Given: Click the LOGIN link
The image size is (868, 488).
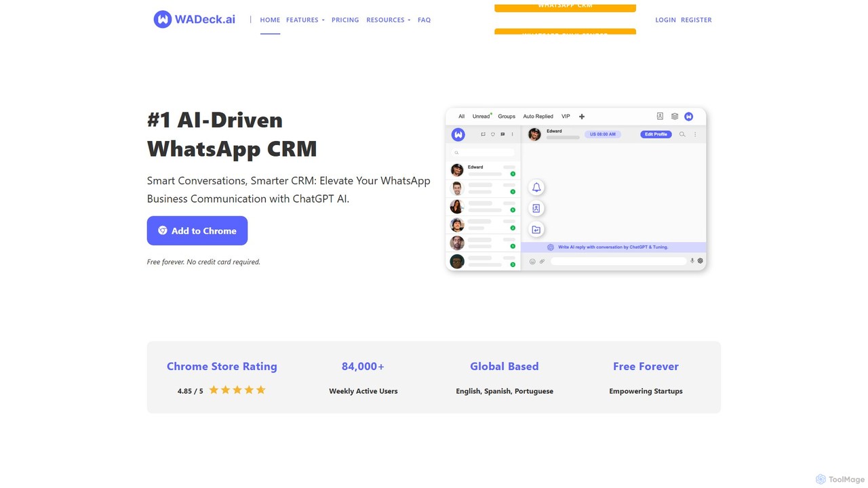Looking at the screenshot, I should click(x=665, y=20).
